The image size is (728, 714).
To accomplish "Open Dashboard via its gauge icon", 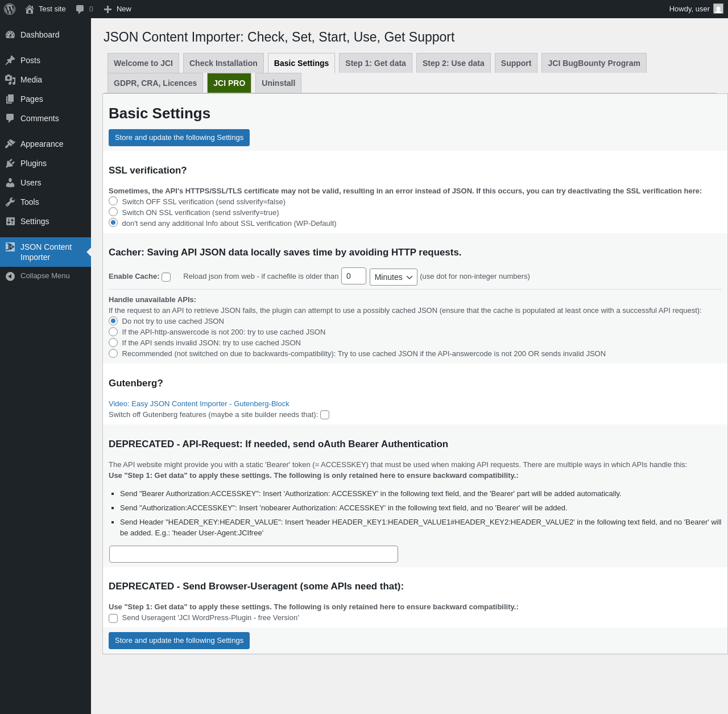I will click(10, 35).
